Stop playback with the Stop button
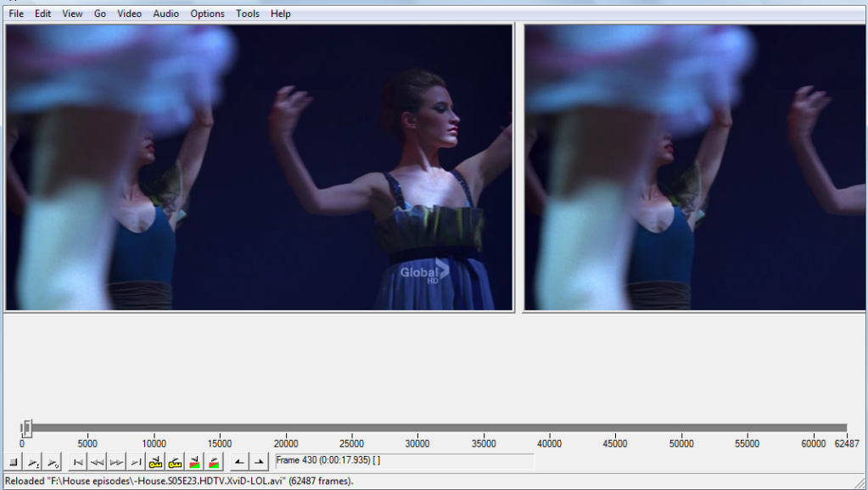 (14, 462)
